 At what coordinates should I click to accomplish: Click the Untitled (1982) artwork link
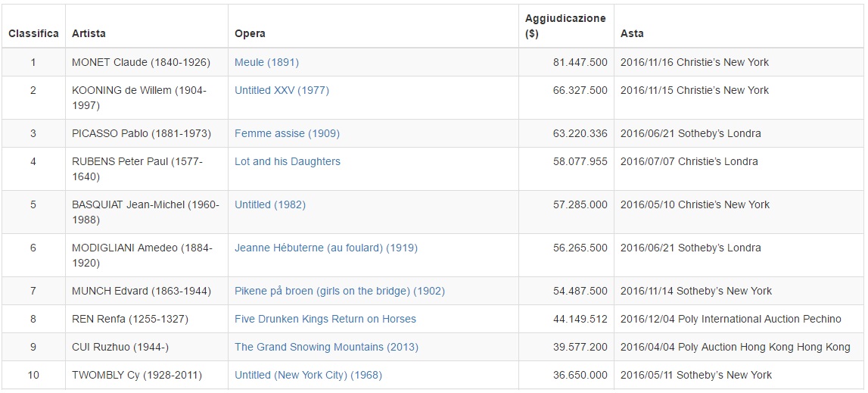pyautogui.click(x=270, y=204)
